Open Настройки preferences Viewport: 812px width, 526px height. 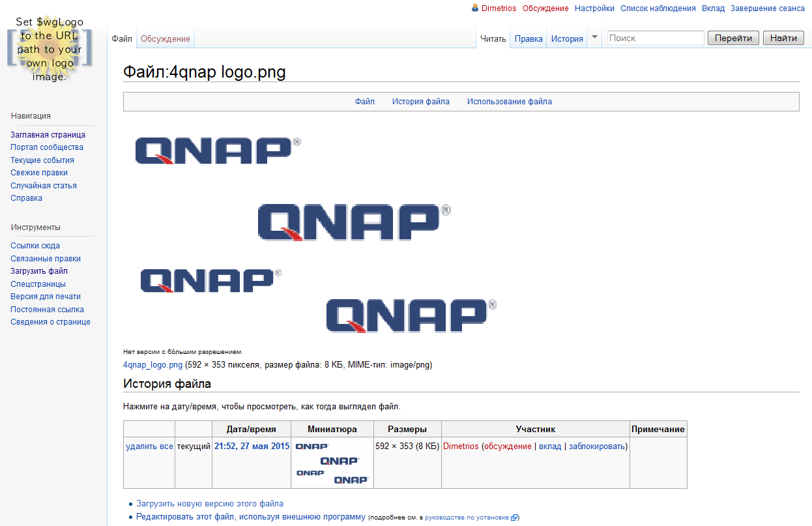pos(594,8)
